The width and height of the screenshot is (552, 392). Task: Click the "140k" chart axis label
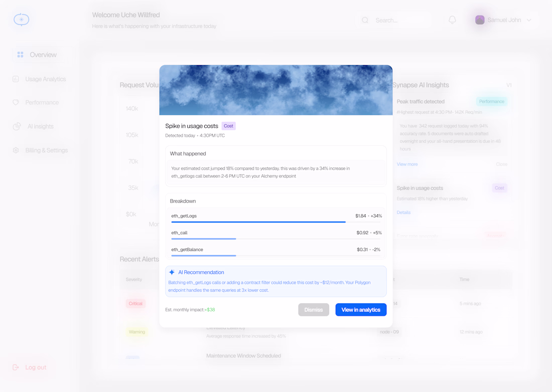132,109
